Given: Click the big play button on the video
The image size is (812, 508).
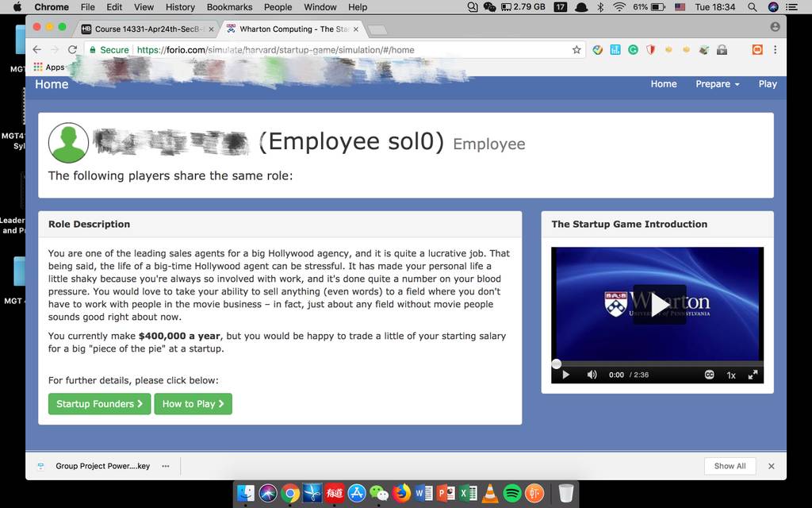Looking at the screenshot, I should (659, 305).
